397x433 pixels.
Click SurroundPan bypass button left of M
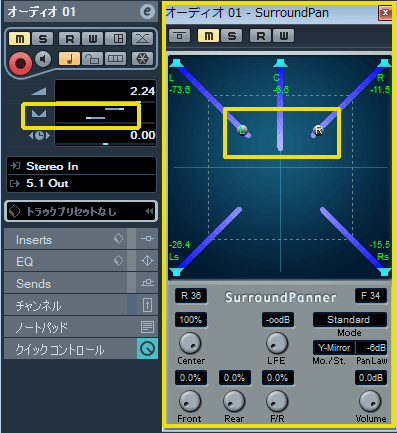180,36
